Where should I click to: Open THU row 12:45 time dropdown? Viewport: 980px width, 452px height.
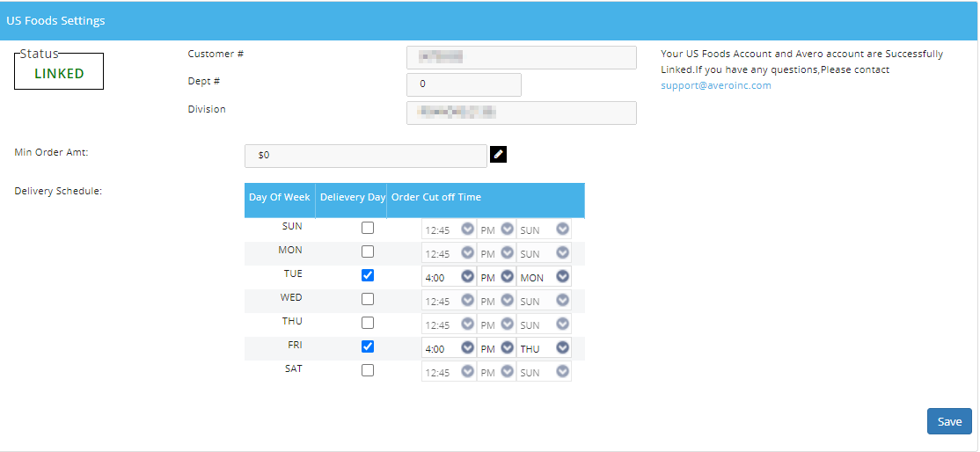point(449,324)
